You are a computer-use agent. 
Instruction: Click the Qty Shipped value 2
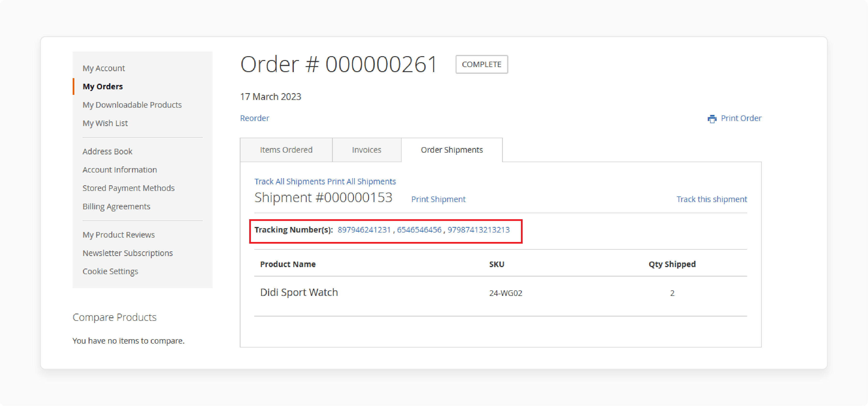pyautogui.click(x=672, y=293)
